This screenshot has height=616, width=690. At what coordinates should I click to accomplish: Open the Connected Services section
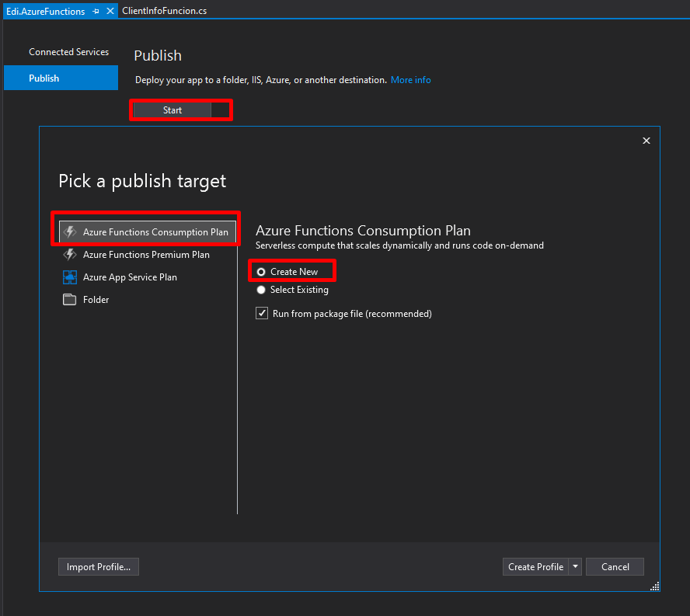coord(68,52)
